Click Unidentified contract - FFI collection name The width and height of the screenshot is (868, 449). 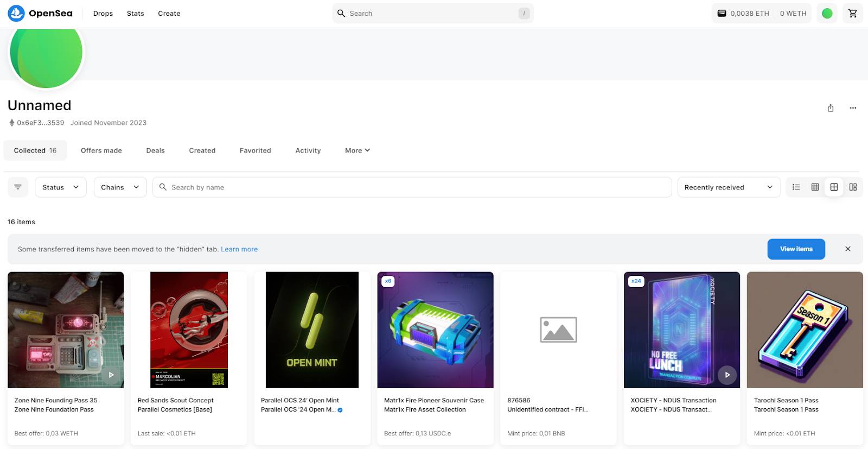547,410
